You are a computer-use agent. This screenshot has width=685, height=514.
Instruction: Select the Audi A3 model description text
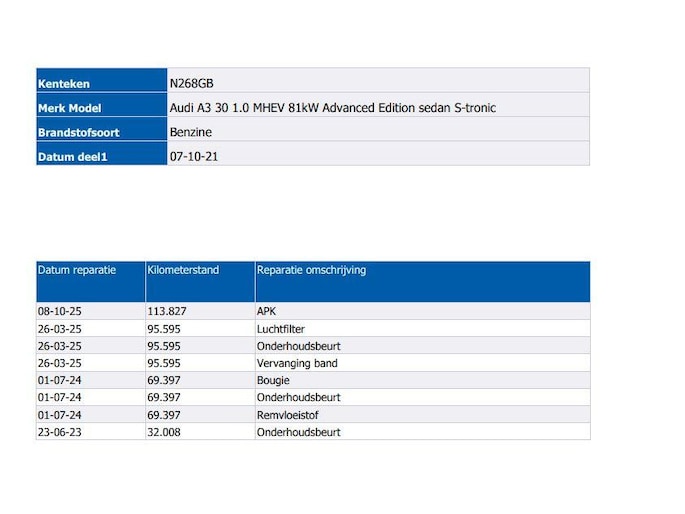(x=332, y=108)
